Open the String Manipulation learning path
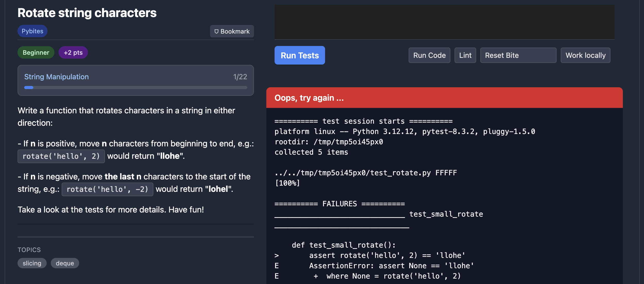 coord(56,77)
